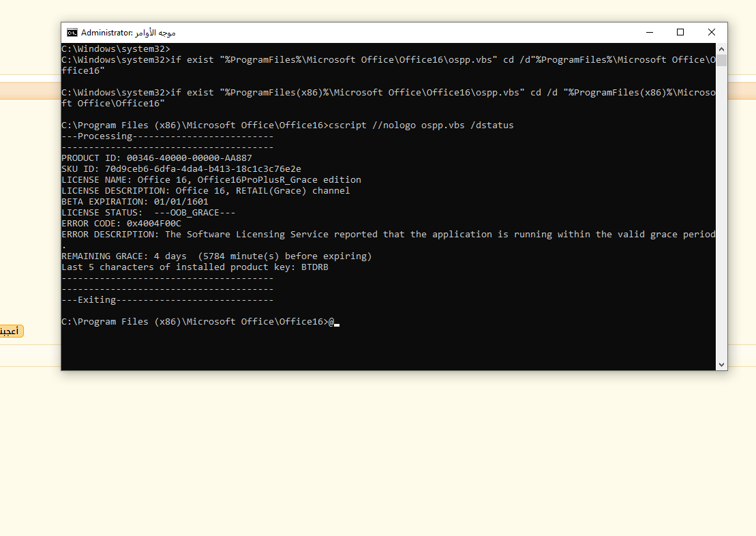Click the ProgramFiles(x86) if exist command line
Screen dimensions: 756x536
tap(389, 98)
